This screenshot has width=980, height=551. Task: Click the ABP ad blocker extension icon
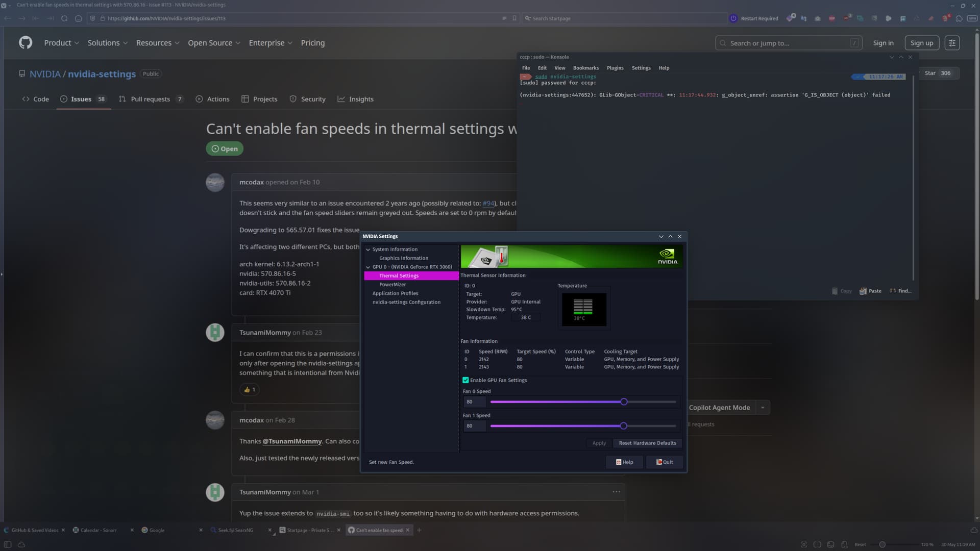pyautogui.click(x=832, y=18)
